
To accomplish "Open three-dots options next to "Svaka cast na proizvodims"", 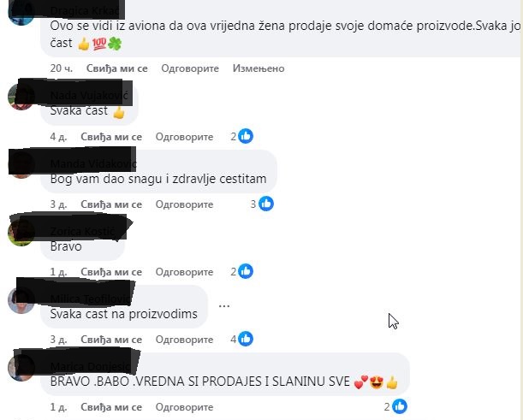I will [224, 305].
